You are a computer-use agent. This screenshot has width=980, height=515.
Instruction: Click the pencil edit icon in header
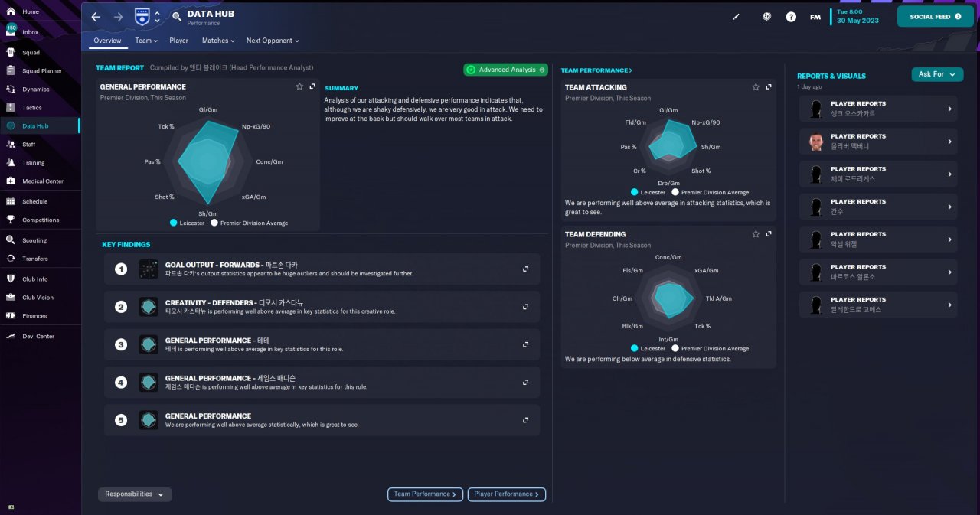(737, 17)
